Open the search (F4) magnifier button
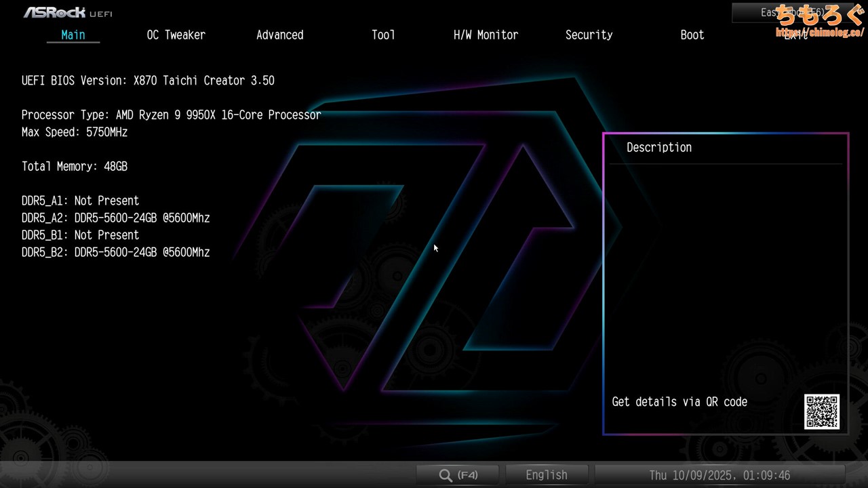 point(458,475)
